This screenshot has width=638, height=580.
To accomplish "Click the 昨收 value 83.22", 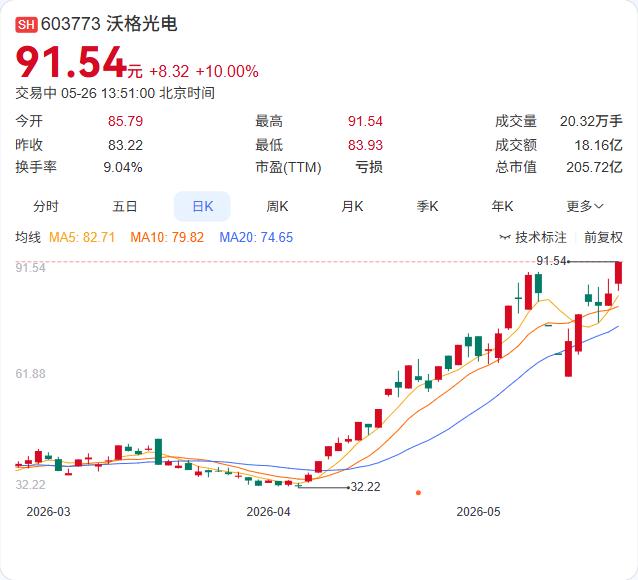I will coord(125,145).
